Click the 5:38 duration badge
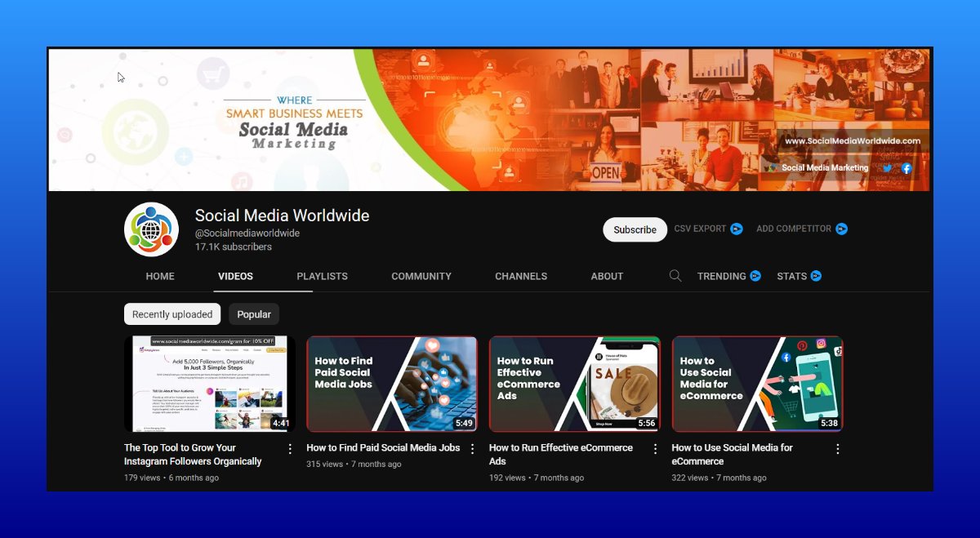The height and width of the screenshot is (538, 980). click(x=830, y=424)
